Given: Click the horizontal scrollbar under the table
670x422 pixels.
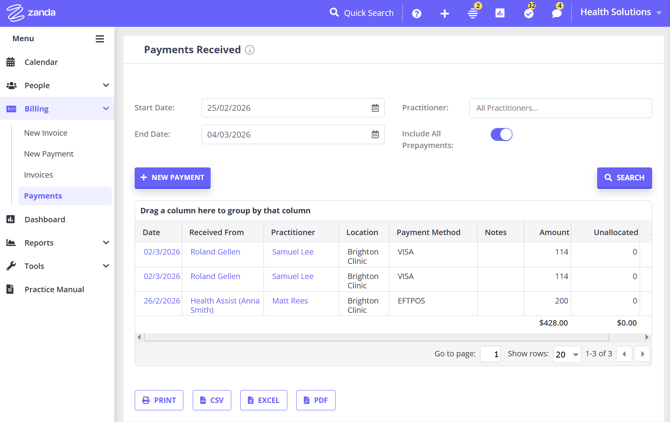Looking at the screenshot, I should point(392,337).
